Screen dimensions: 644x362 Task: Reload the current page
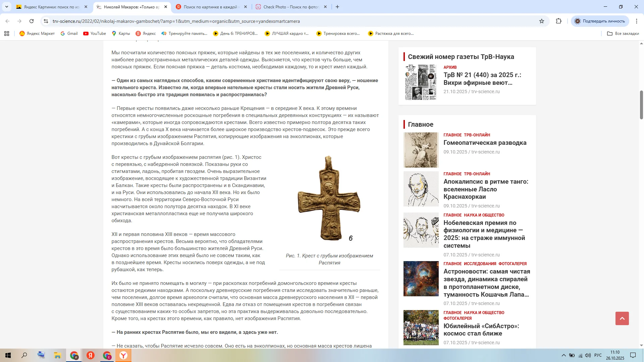[x=32, y=21]
